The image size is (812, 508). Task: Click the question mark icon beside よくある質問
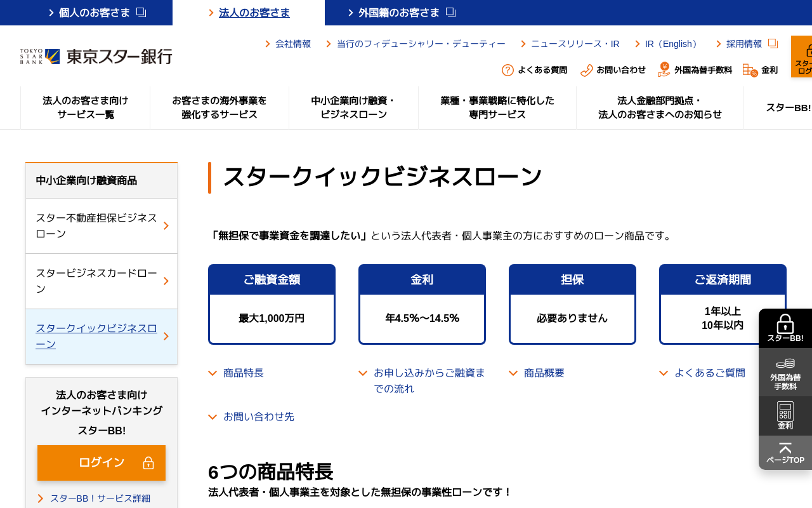click(x=508, y=70)
